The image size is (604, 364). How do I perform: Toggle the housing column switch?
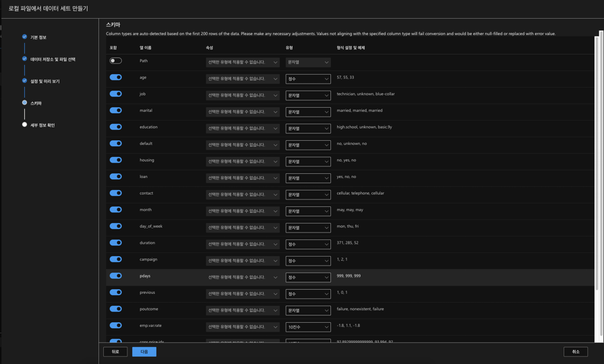tap(115, 160)
